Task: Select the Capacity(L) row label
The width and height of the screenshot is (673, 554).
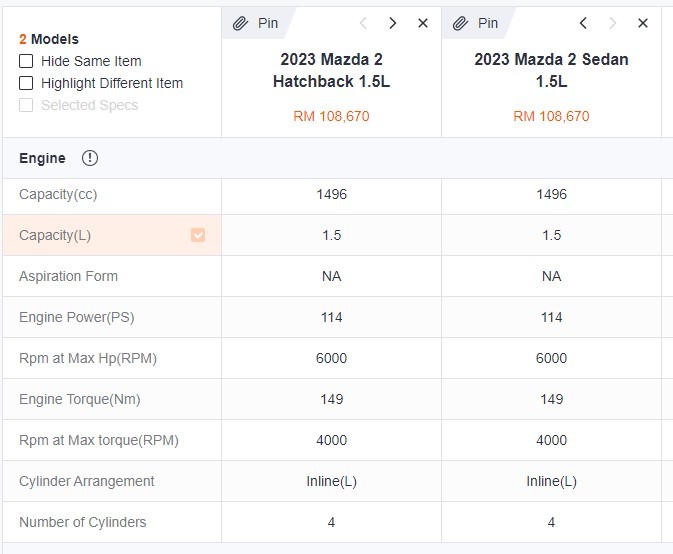Action: point(55,235)
